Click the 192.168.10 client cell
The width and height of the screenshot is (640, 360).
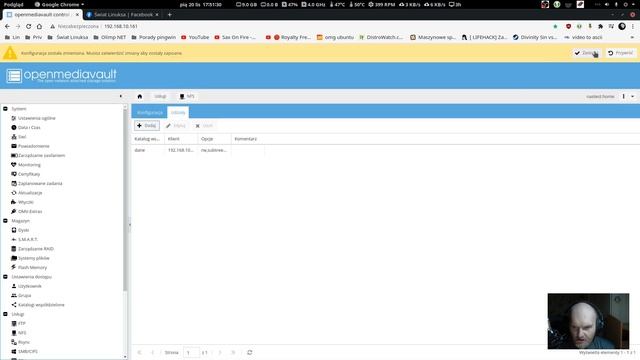click(x=181, y=150)
